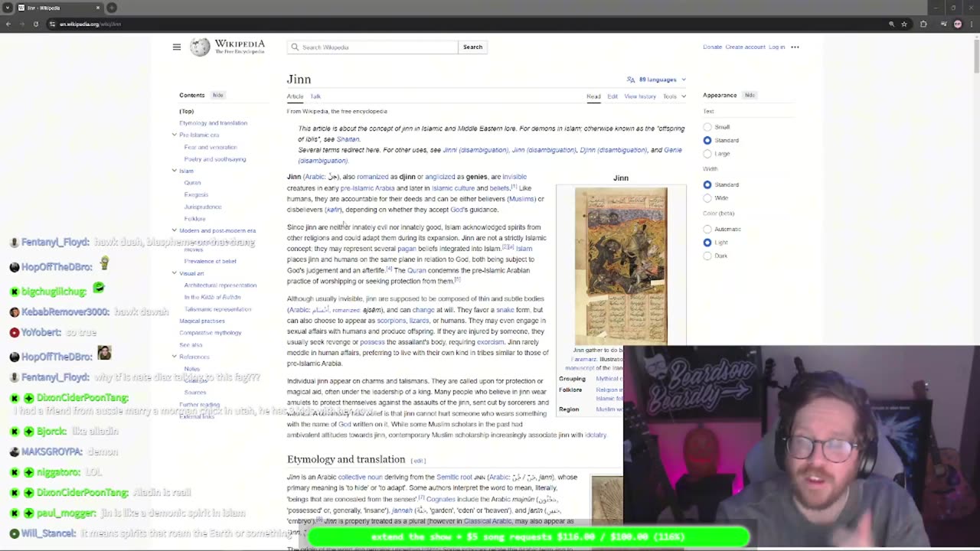Open the tab search dropdown arrow
This screenshot has width=980, height=551.
[7, 8]
